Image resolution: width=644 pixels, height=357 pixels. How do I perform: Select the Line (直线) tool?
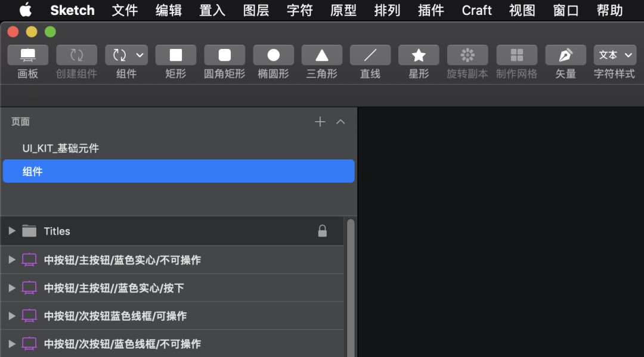(x=370, y=55)
